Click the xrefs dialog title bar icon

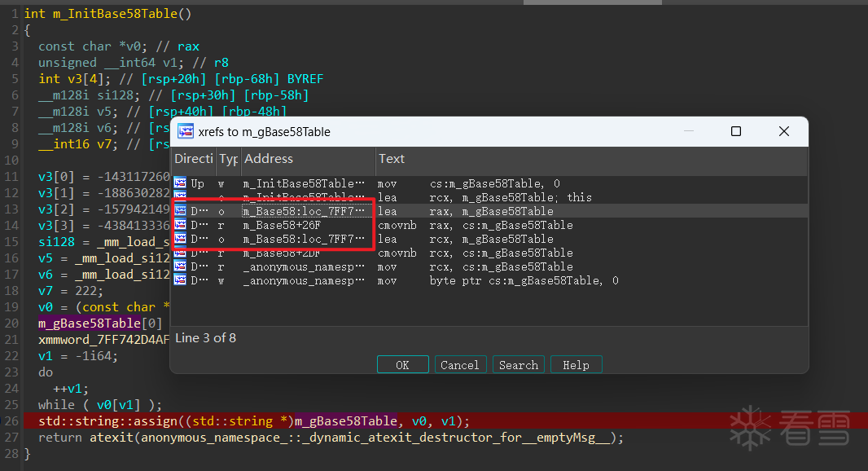point(185,131)
